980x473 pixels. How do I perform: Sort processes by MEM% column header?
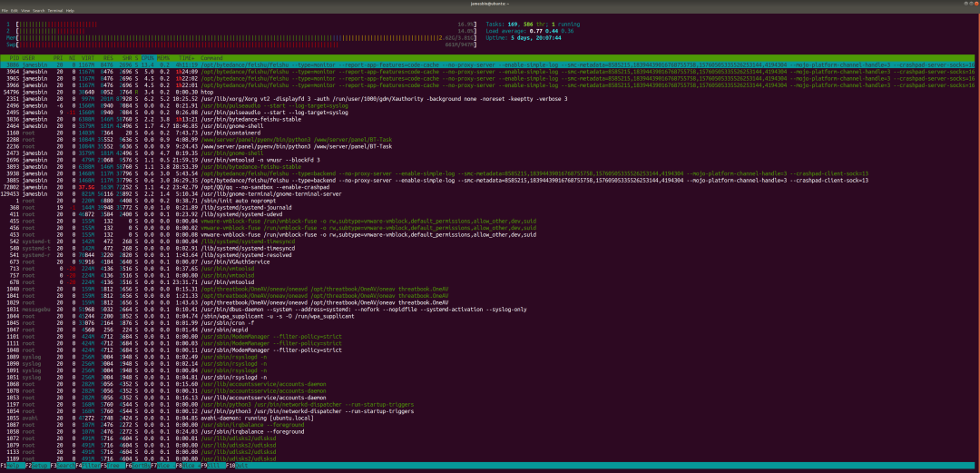coord(165,57)
